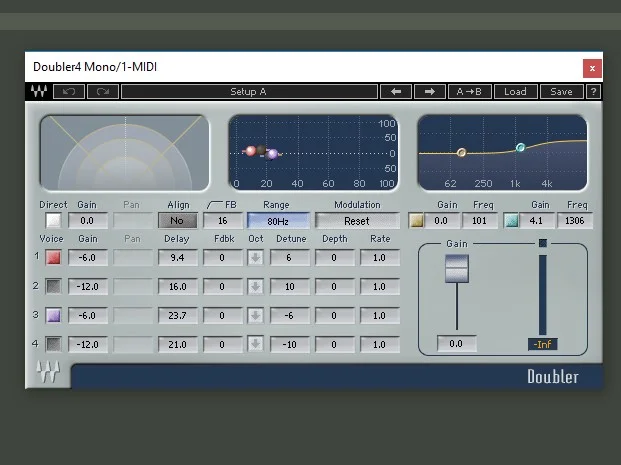The image size is (621, 465).
Task: Toggle voice 4 octave down arrow
Action: click(255, 344)
